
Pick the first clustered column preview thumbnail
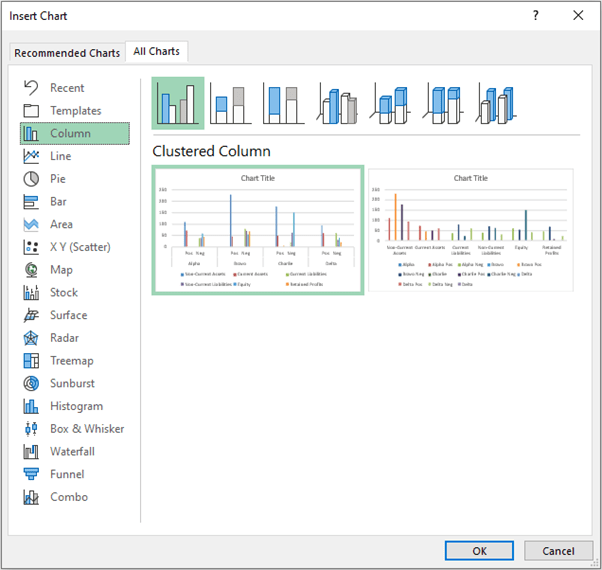point(258,230)
